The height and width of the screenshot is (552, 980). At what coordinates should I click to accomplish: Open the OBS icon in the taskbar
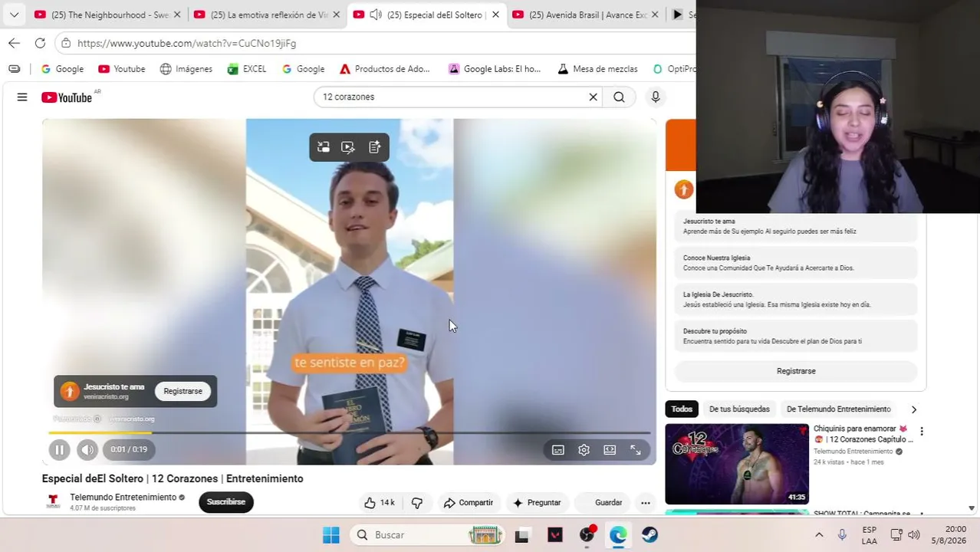click(x=587, y=535)
